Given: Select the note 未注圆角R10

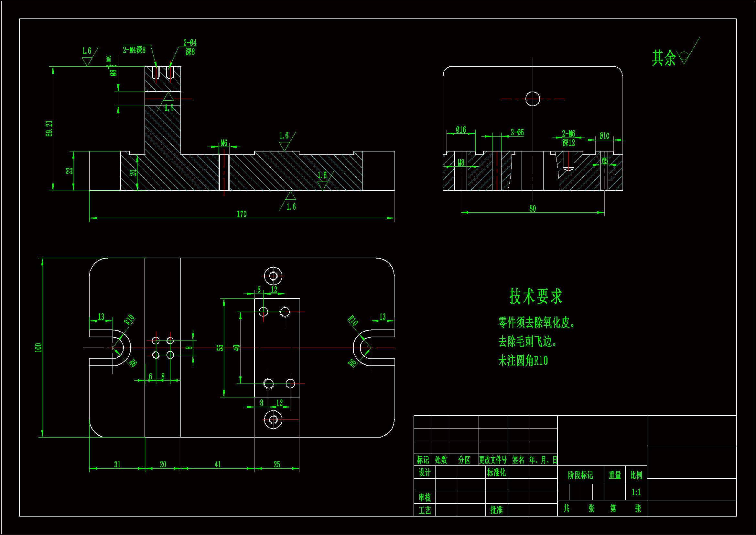Looking at the screenshot, I should tap(523, 361).
